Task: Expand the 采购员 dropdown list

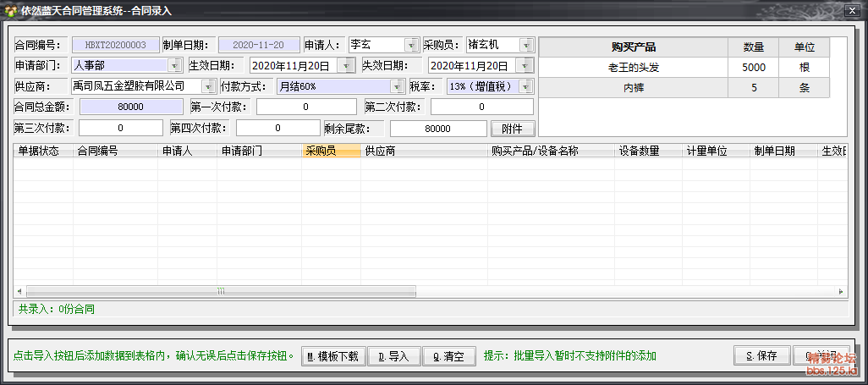Action: 526,45
